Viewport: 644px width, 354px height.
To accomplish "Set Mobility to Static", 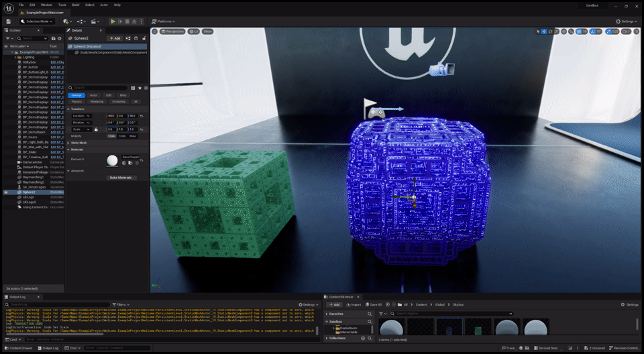I will tap(111, 136).
